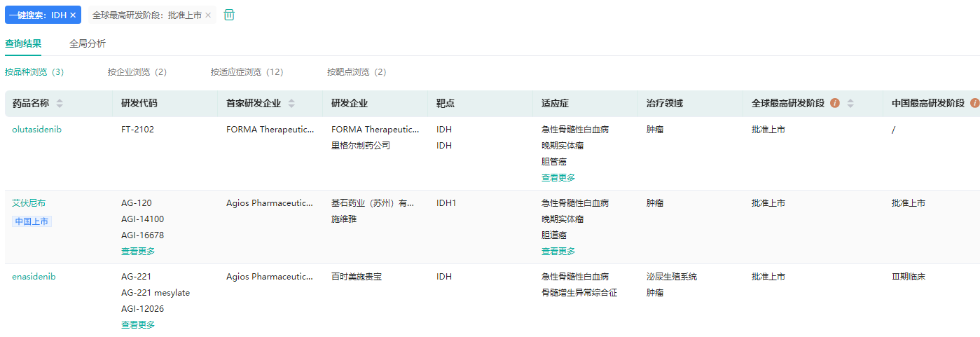The height and width of the screenshot is (337, 980).
Task: Click info icon beside 中国最高研发阶段
Action: (974, 103)
